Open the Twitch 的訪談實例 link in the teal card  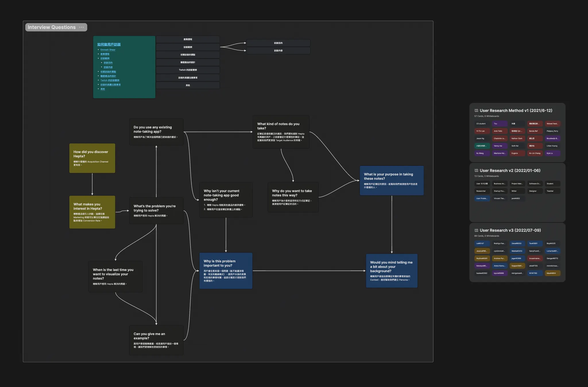[110, 80]
